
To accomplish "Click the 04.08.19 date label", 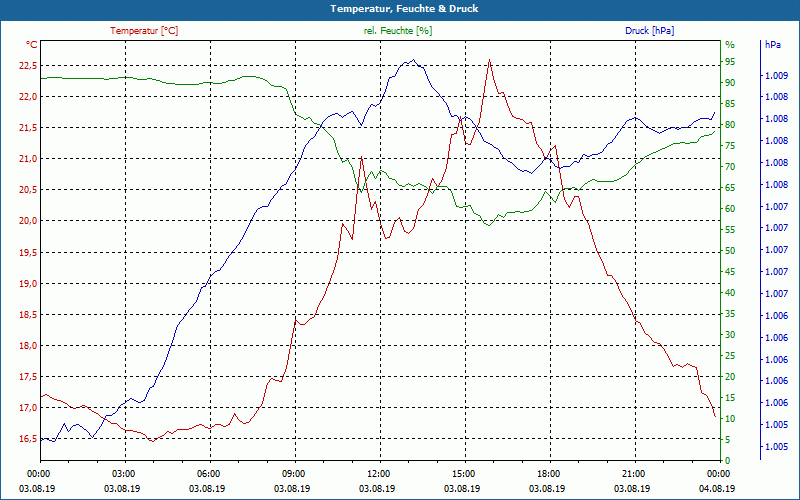I will [717, 488].
